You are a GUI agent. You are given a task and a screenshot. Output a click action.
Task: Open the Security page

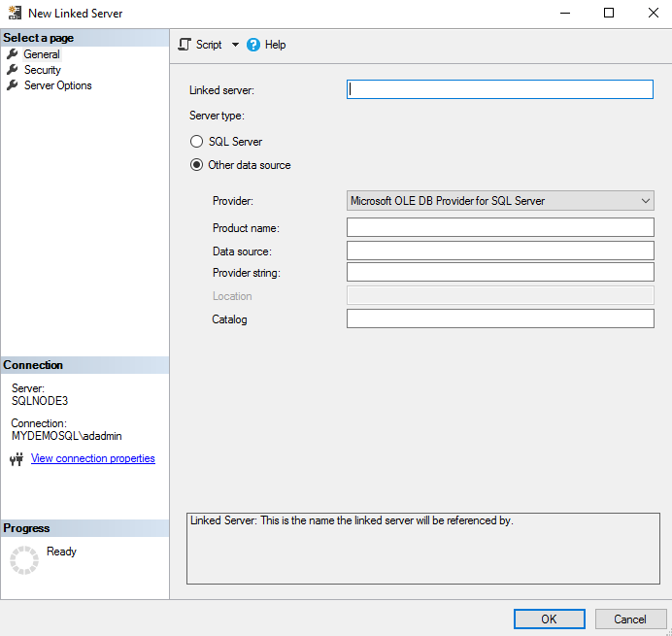(42, 70)
